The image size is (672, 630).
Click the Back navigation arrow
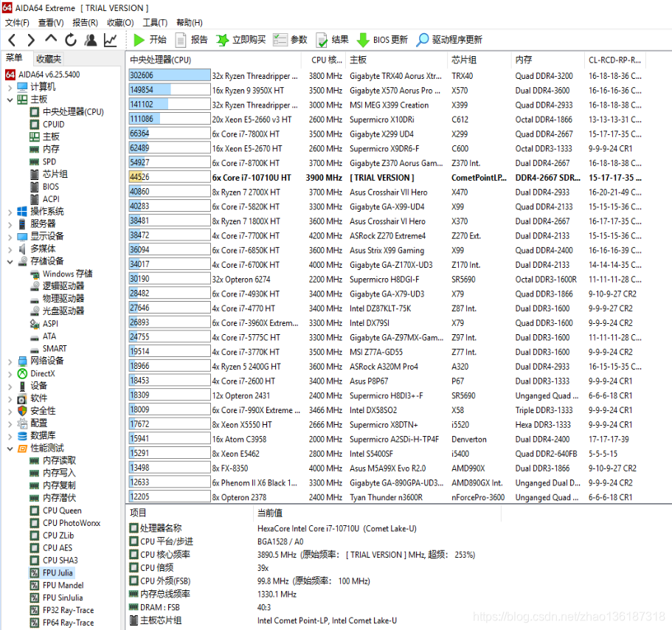coord(13,41)
